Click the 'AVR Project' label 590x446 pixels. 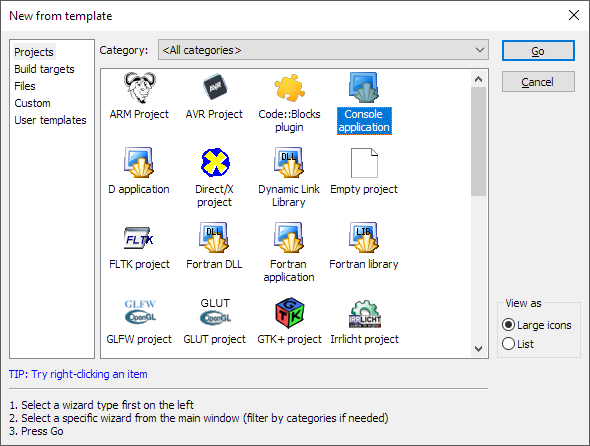(214, 114)
